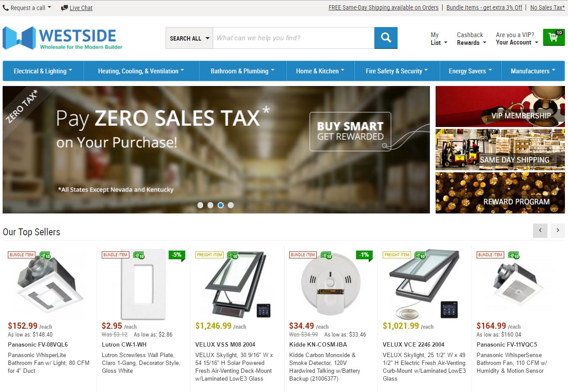
Task: Click the Westside logo
Action: 62,38
